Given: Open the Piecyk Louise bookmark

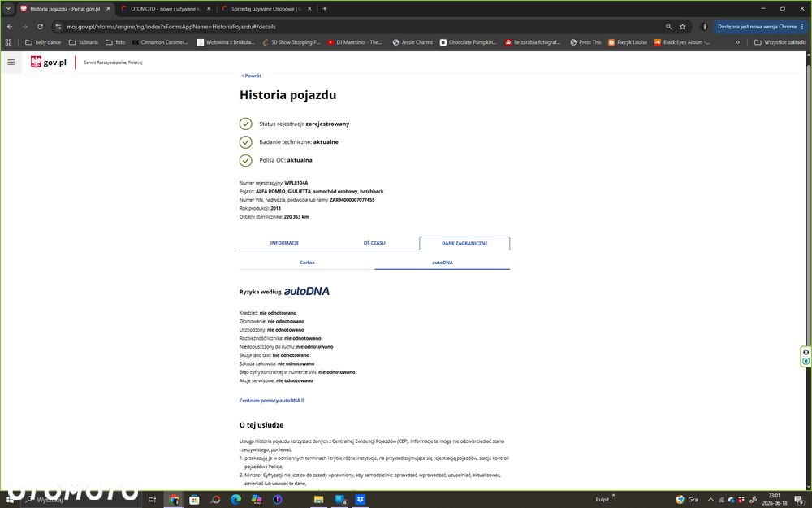Looking at the screenshot, I should coord(628,42).
